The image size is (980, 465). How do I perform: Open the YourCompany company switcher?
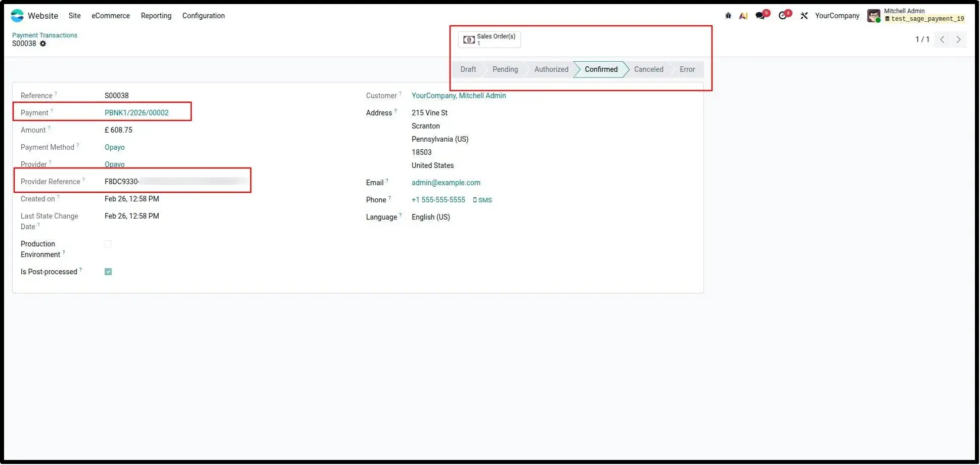click(837, 16)
